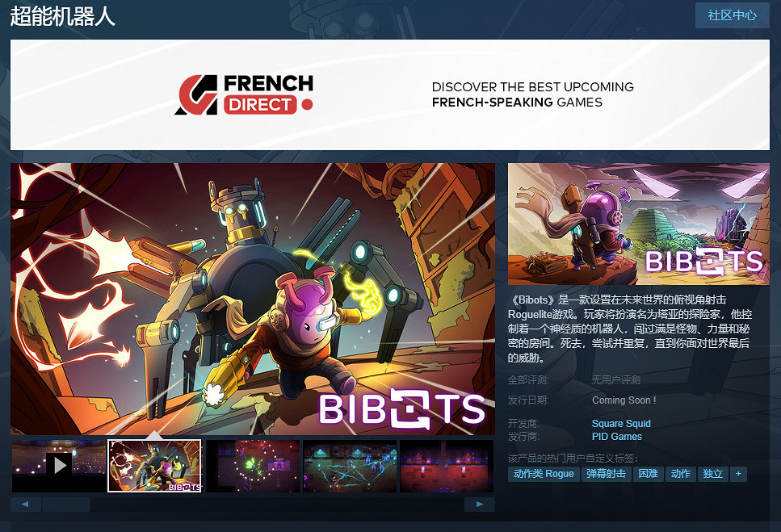Select the Bibots key art thumbnail
781x532 pixels.
pyautogui.click(x=155, y=466)
